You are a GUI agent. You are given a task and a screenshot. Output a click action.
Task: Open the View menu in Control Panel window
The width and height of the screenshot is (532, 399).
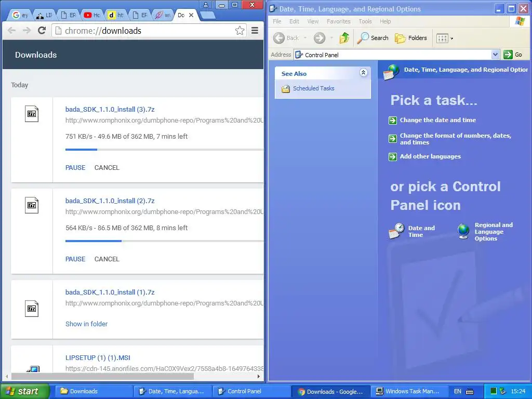(313, 21)
